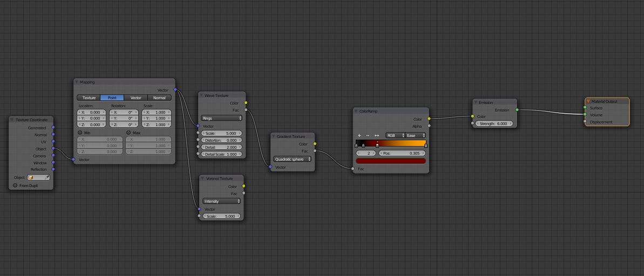The width and height of the screenshot is (644, 276).
Task: Switch Mapping type to Point
Action: [112, 98]
